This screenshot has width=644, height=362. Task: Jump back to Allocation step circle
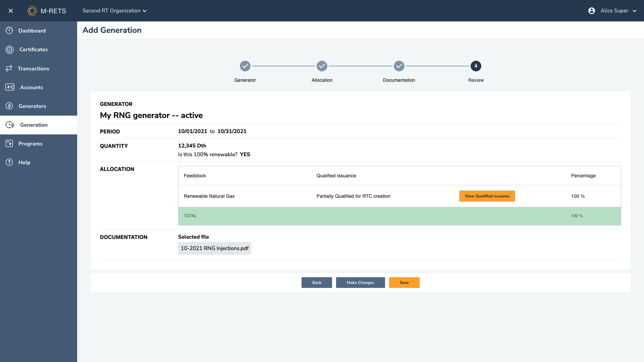[322, 66]
